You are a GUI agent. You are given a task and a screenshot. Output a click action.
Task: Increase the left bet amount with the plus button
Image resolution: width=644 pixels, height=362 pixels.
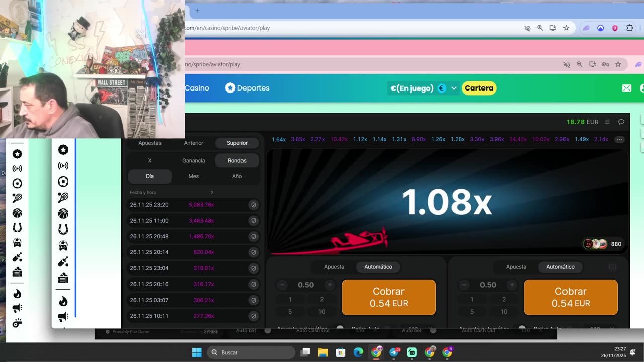point(330,285)
